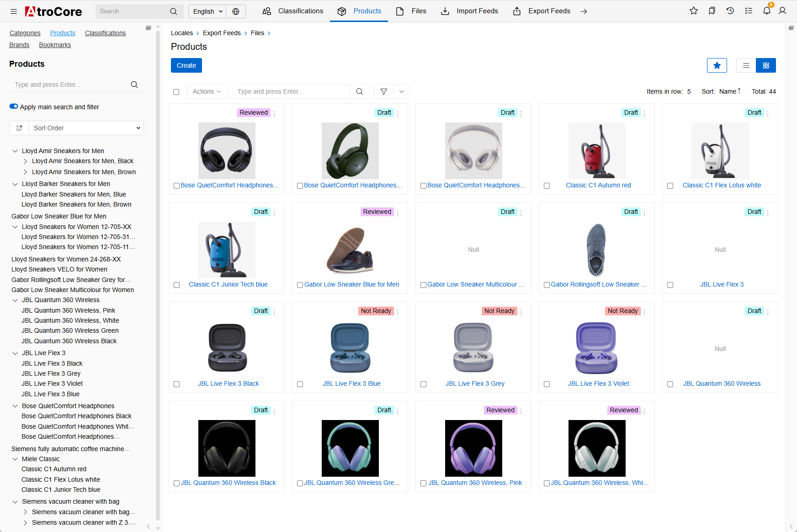Open the menu dots on JBL Quantum 360 Wireless, Pink card
The width and height of the screenshot is (797, 532).
[x=521, y=411]
